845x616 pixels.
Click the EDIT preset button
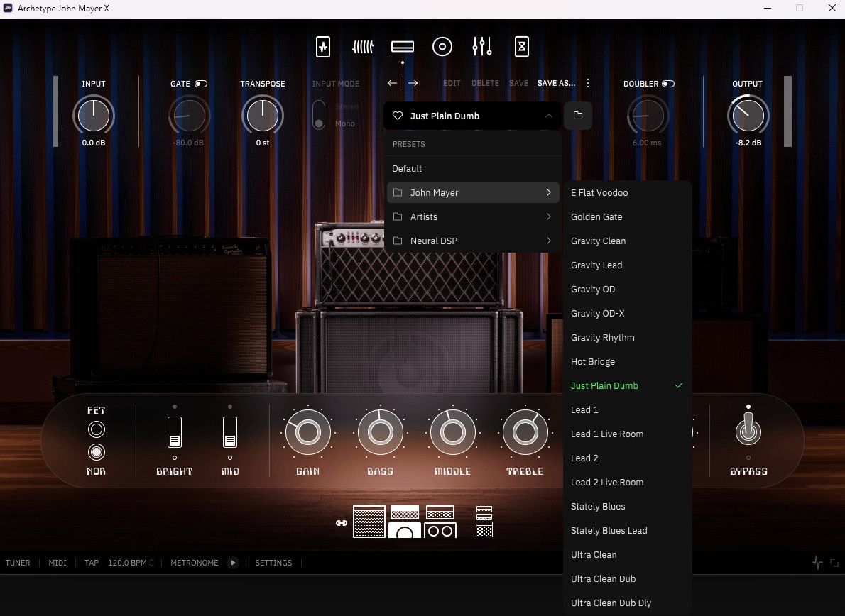pos(452,83)
